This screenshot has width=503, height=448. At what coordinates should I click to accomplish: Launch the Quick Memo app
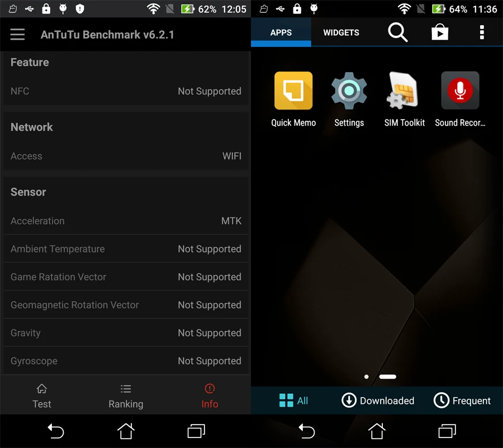(x=293, y=99)
